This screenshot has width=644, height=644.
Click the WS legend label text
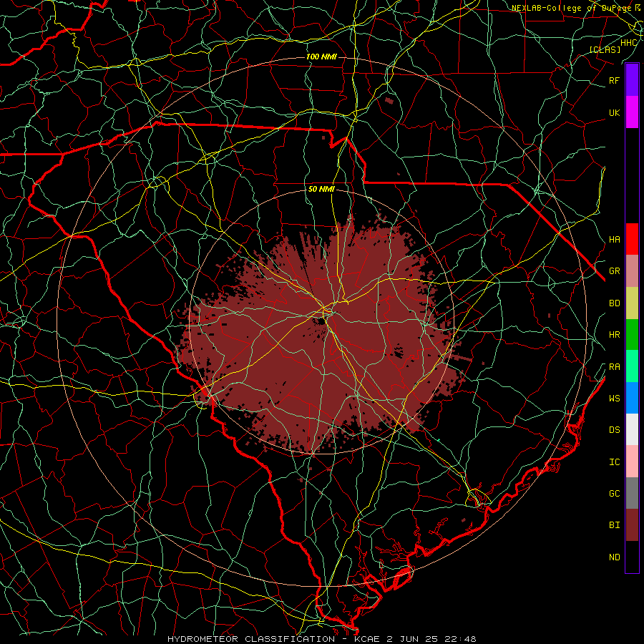[x=614, y=398]
